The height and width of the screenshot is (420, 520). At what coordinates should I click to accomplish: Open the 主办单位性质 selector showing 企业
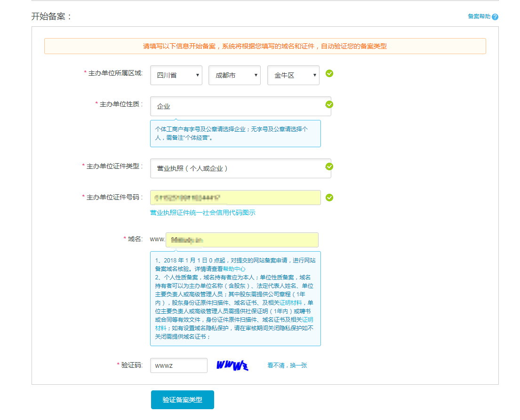coord(240,106)
